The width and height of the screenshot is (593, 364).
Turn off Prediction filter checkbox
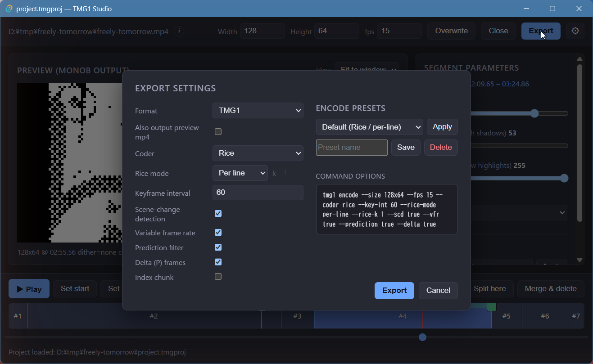(218, 247)
